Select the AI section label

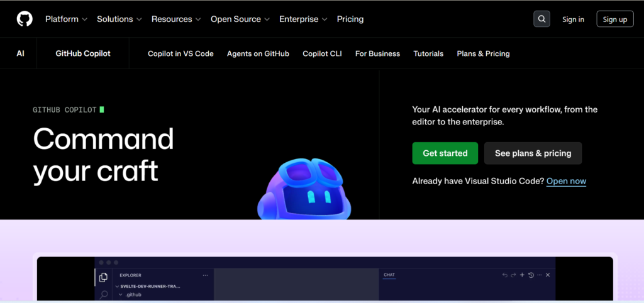21,53
